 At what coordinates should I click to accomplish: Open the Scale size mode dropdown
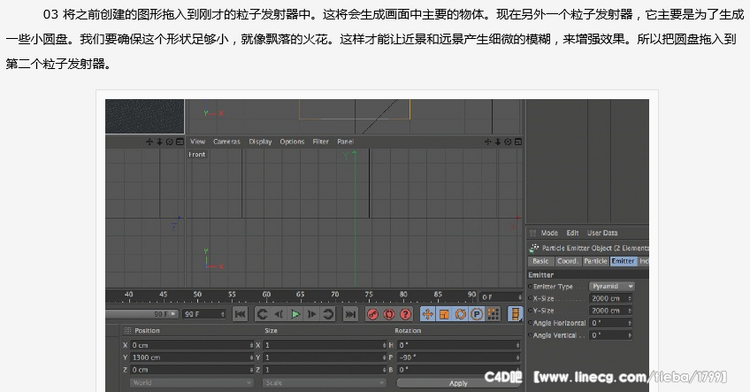tap(324, 383)
